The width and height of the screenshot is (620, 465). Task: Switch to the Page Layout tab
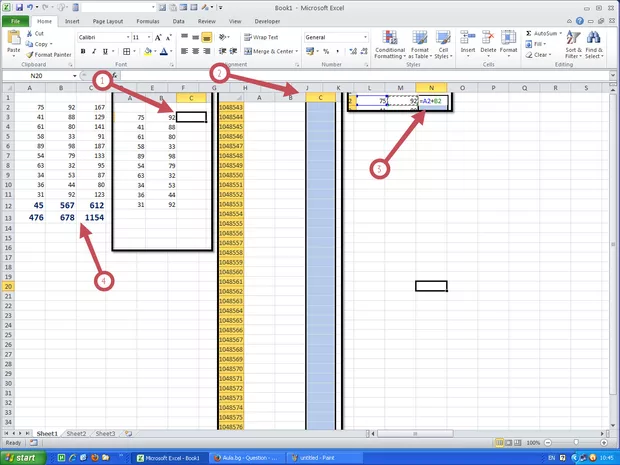(108, 21)
